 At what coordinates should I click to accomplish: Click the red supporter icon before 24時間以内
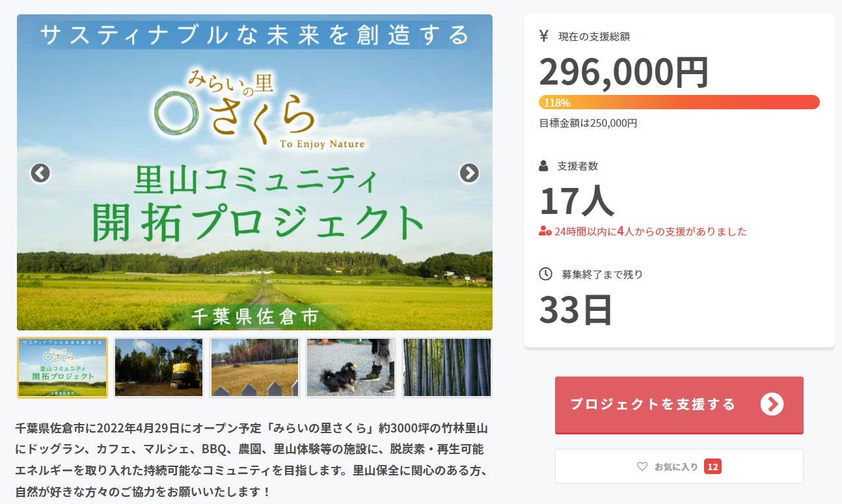545,232
